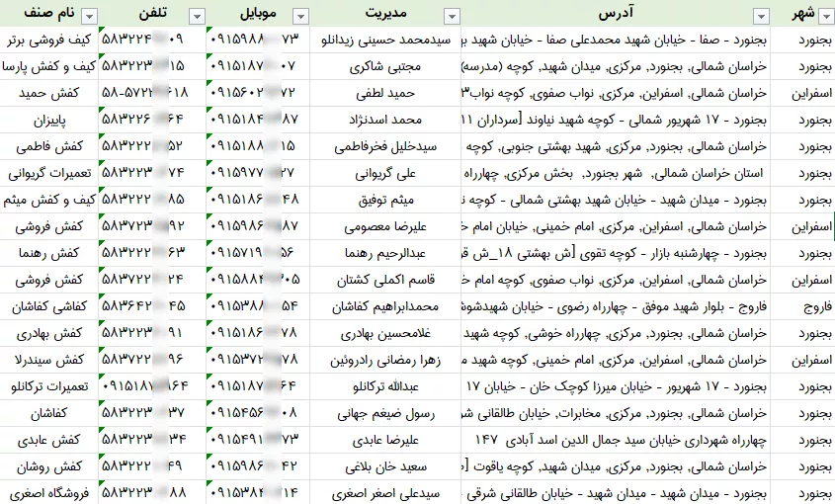This screenshot has width=835, height=504.
Task: Open the filter dropdown for شهر column
Action: point(827,17)
